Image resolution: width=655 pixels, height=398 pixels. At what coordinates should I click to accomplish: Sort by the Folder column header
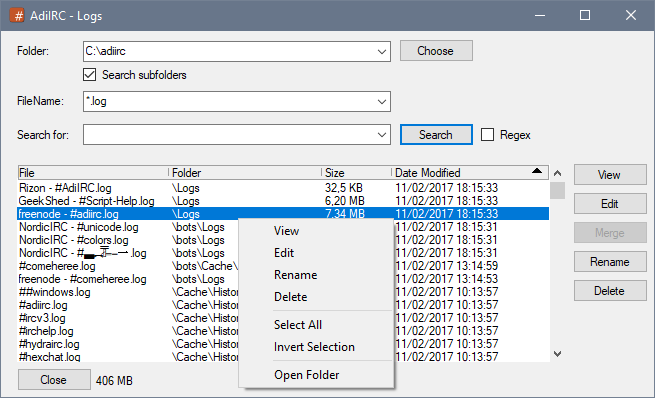245,173
